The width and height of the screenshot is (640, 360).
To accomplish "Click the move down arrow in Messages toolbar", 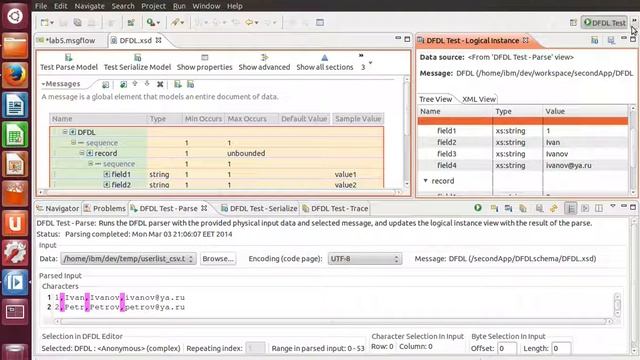I will [147, 84].
